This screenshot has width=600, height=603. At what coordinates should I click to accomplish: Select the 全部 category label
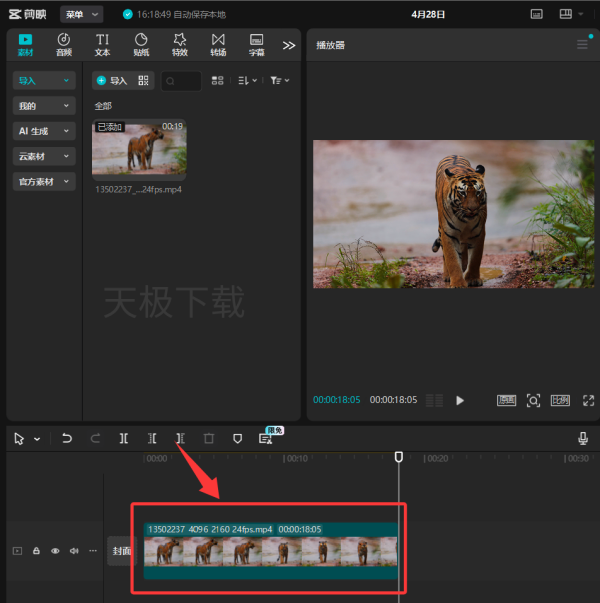click(103, 106)
